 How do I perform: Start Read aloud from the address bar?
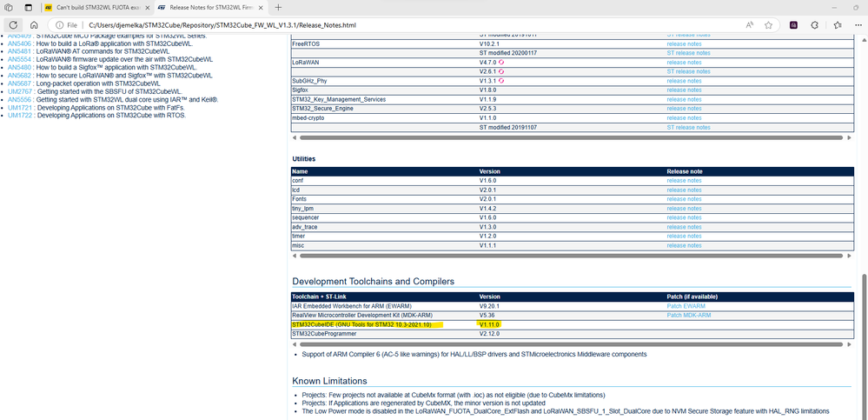point(750,25)
